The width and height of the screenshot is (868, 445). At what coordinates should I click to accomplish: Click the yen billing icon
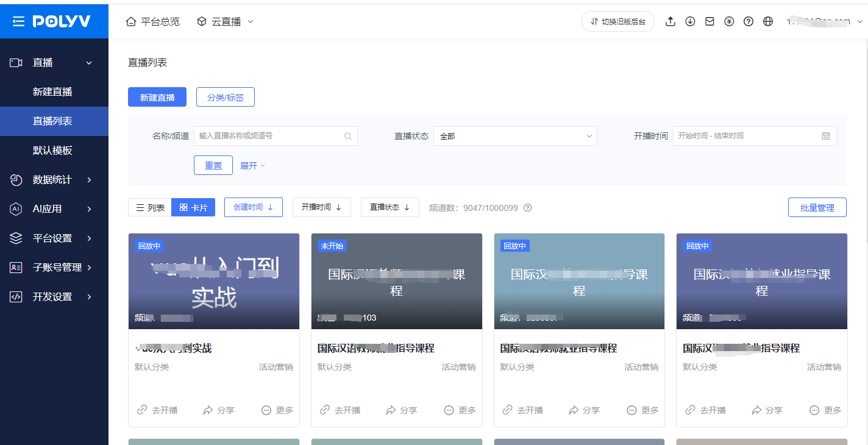point(729,21)
